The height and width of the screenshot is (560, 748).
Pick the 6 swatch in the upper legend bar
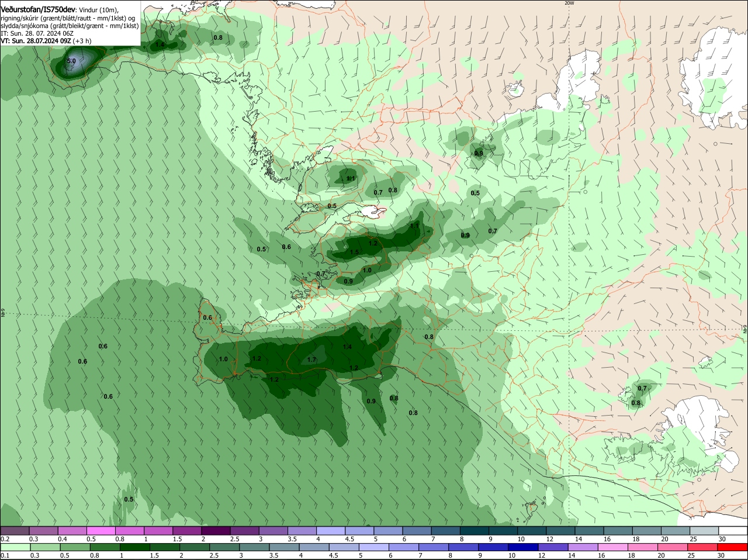pos(417,531)
